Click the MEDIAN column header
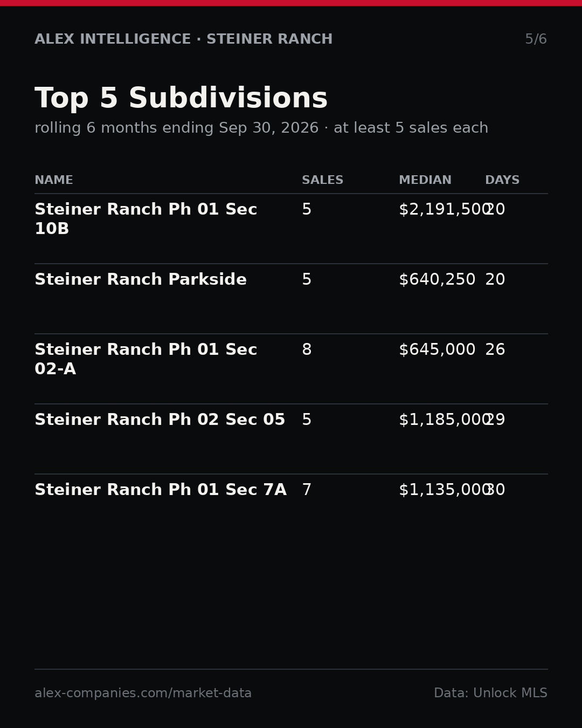 (425, 181)
